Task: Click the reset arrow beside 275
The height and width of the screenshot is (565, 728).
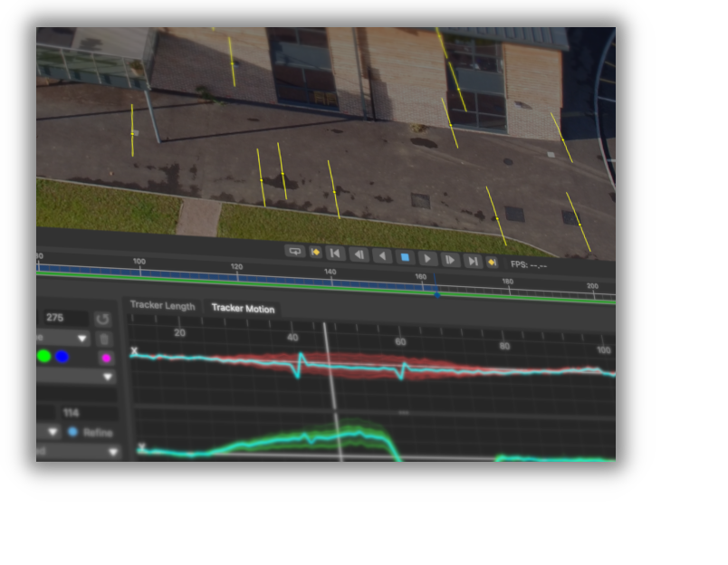Action: [x=102, y=319]
